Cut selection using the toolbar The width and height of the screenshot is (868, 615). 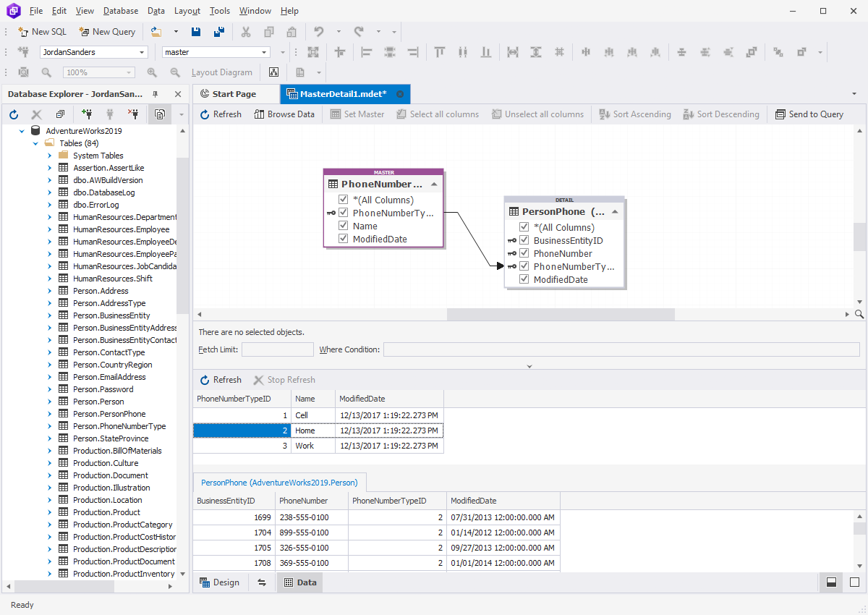click(245, 32)
